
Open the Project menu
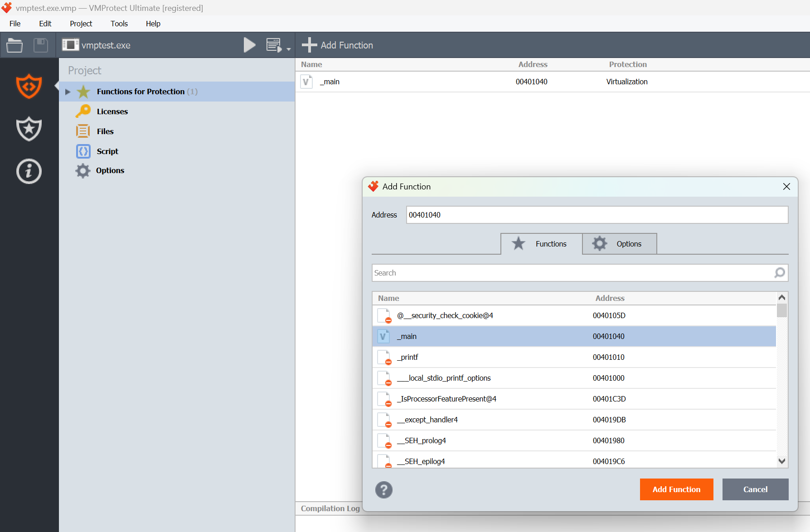[x=81, y=24]
